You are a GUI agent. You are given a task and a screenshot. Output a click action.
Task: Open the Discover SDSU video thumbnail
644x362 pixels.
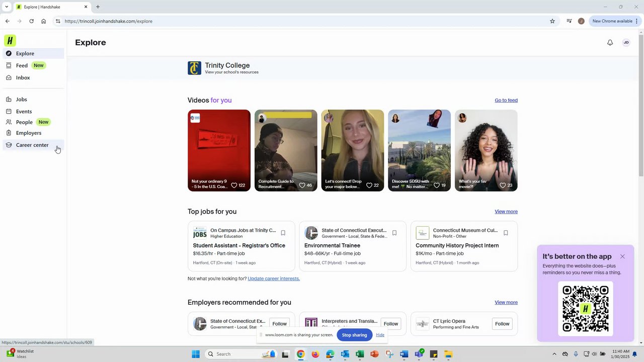coord(419,150)
